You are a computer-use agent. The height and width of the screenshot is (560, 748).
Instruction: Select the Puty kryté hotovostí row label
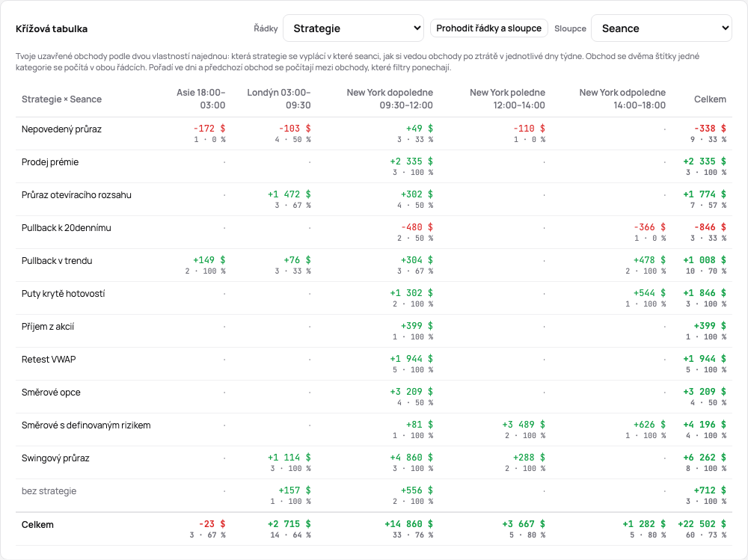(x=63, y=294)
